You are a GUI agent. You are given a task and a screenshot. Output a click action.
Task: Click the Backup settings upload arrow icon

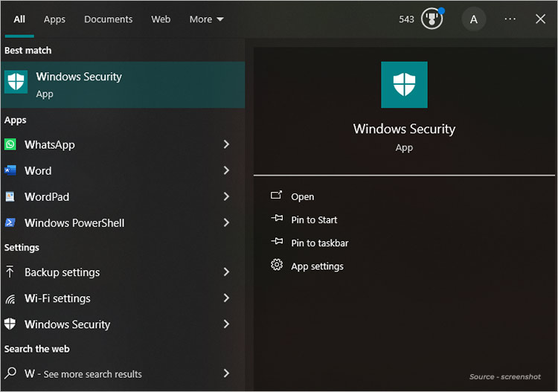click(x=10, y=271)
